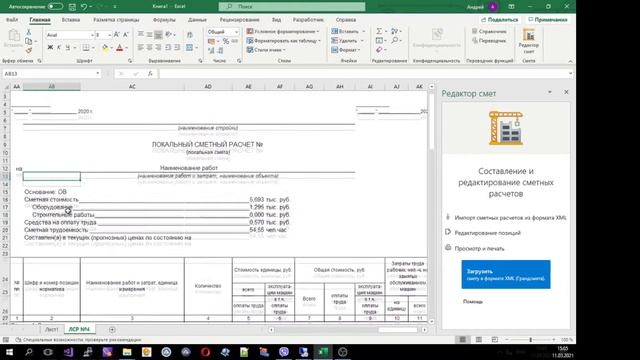Click the AutoSum sigma icon
The width and height of the screenshot is (640, 360).
379,31
